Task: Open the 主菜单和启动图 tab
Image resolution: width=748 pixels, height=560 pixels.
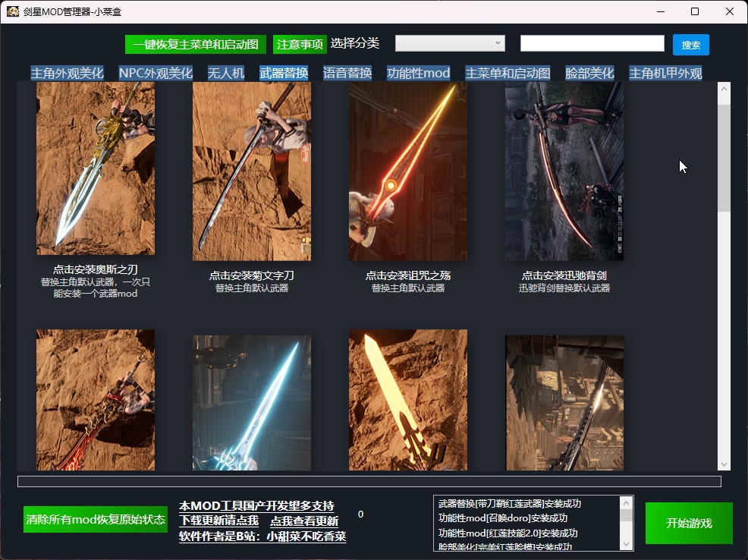Action: [508, 73]
